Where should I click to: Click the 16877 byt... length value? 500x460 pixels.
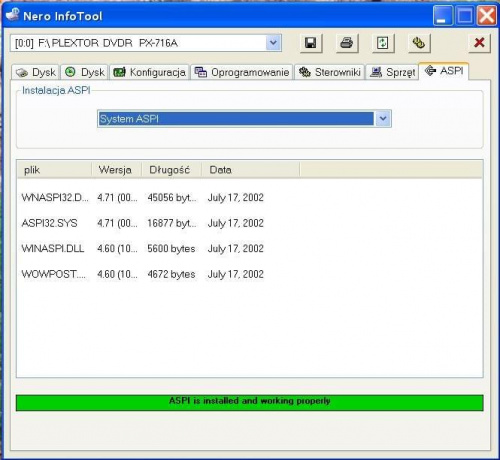[172, 223]
